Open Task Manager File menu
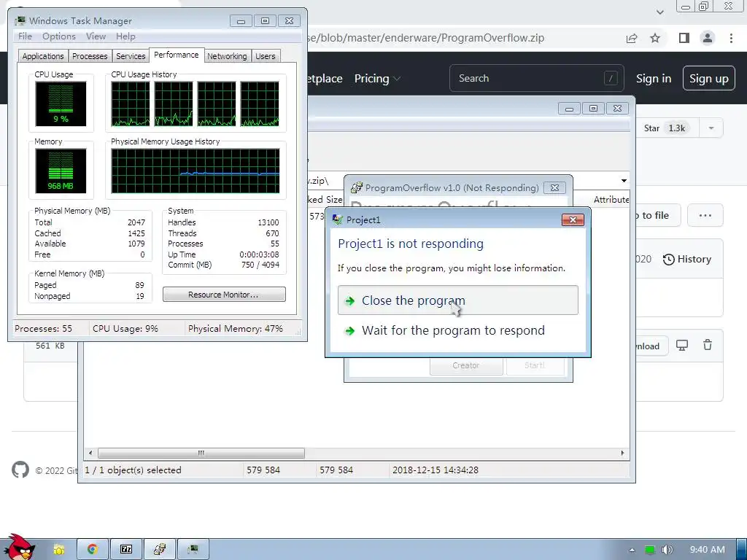 25,36
